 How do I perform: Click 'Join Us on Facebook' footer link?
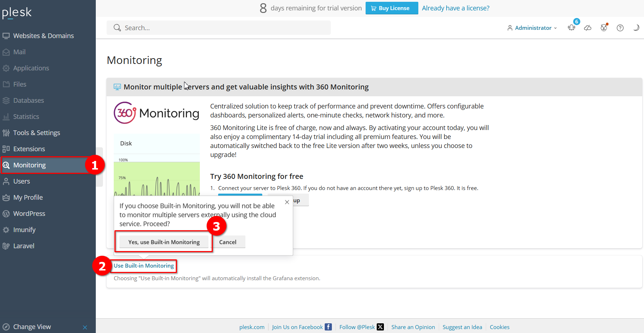(297, 327)
